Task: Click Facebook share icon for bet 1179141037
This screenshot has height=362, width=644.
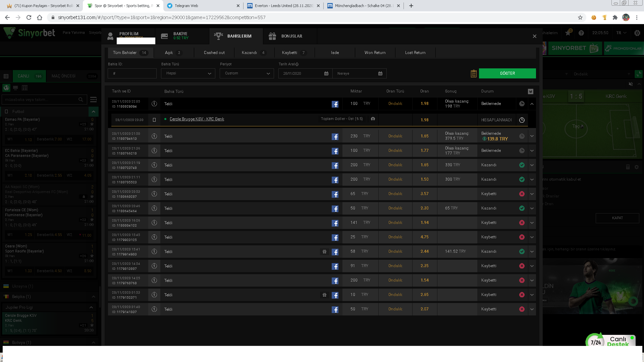Action: coord(335,310)
